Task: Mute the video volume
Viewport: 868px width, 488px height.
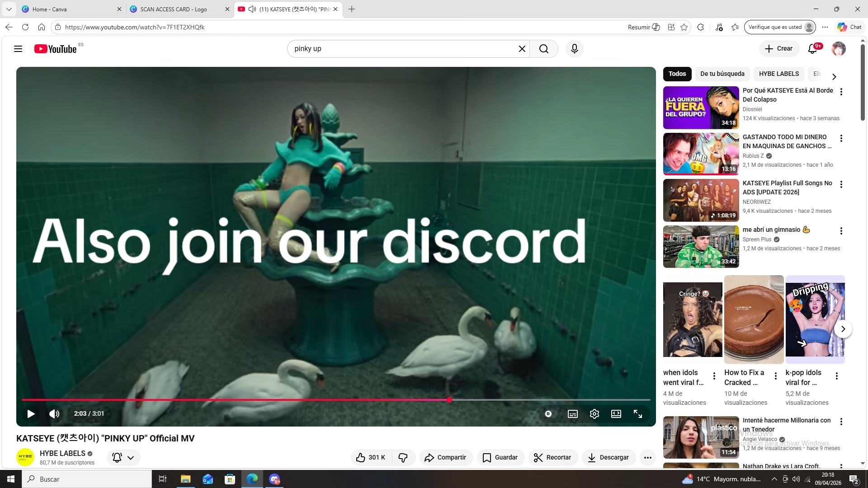Action: 54,413
